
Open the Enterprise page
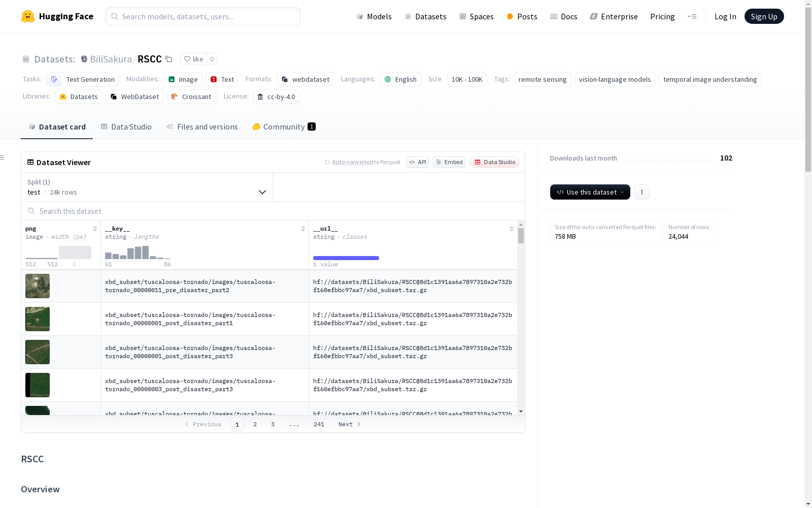(x=614, y=16)
